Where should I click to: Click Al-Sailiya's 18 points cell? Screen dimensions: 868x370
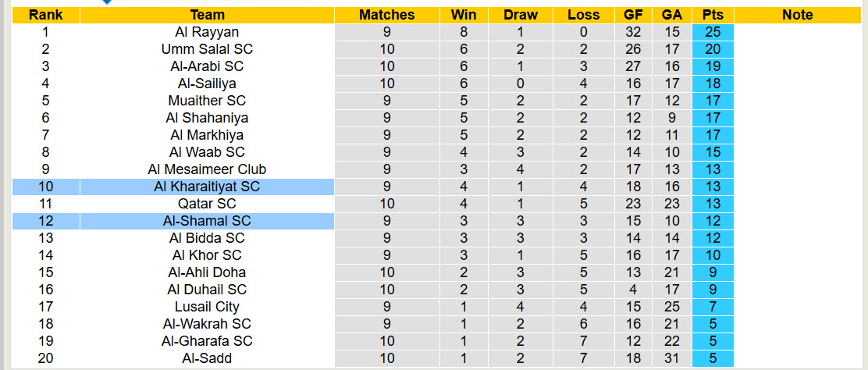(x=712, y=84)
